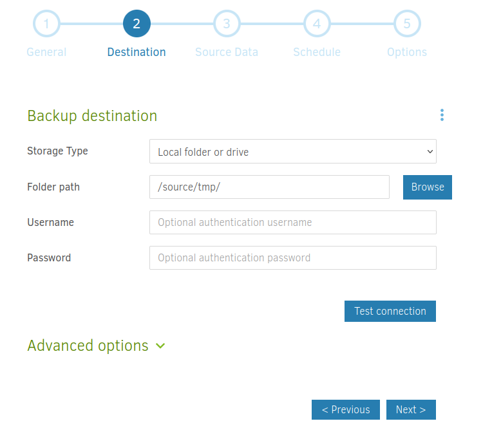This screenshot has width=492, height=448.
Task: Open the three-dot menu beside Backup destination
Action: pos(442,115)
